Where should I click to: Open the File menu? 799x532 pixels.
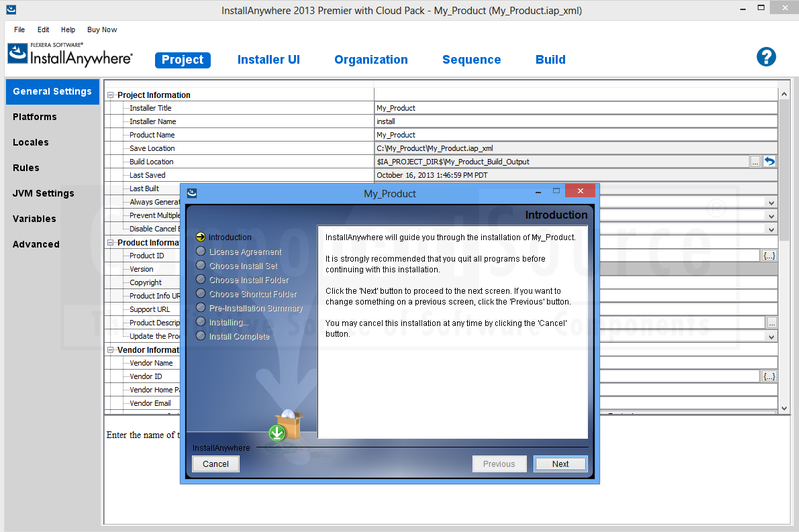pos(19,30)
